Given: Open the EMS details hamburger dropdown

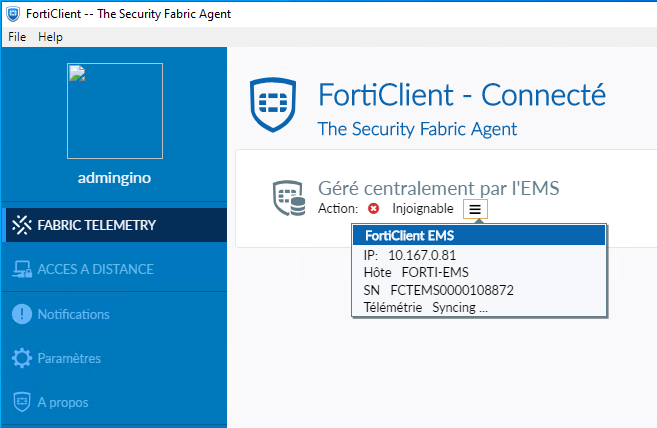Looking at the screenshot, I should point(476,209).
